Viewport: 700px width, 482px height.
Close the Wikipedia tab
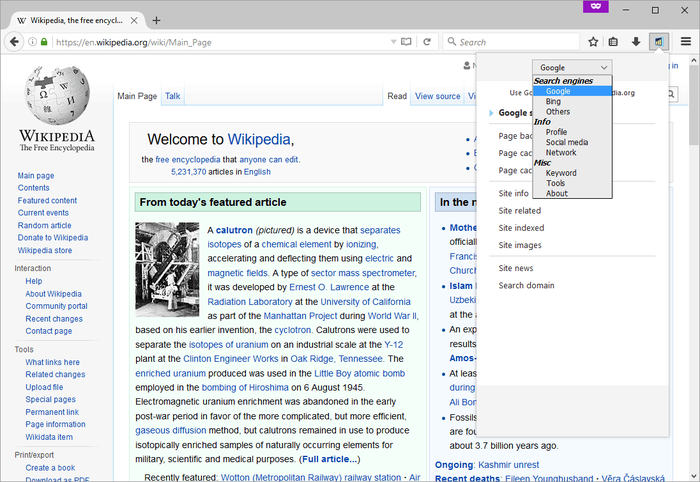[134, 21]
